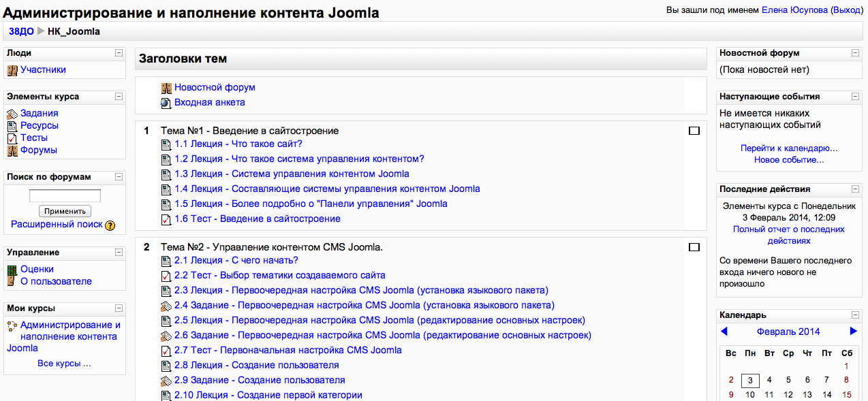Click the Входная анкета survey icon

(166, 103)
